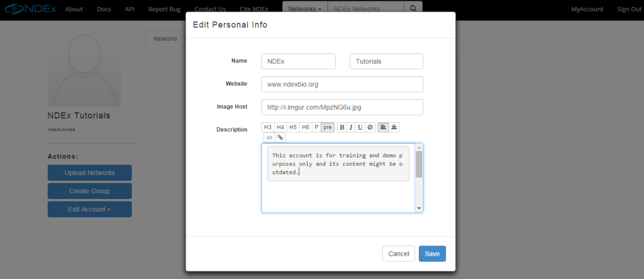Click description scrollbar down arrow

click(419, 208)
